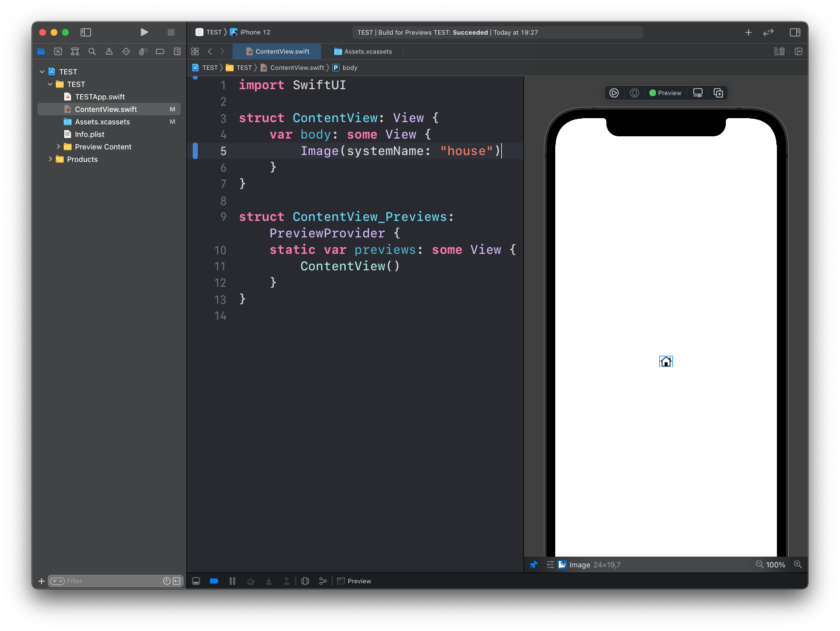Click the Live Preview play icon above canvas
The height and width of the screenshot is (631, 840).
pos(614,93)
